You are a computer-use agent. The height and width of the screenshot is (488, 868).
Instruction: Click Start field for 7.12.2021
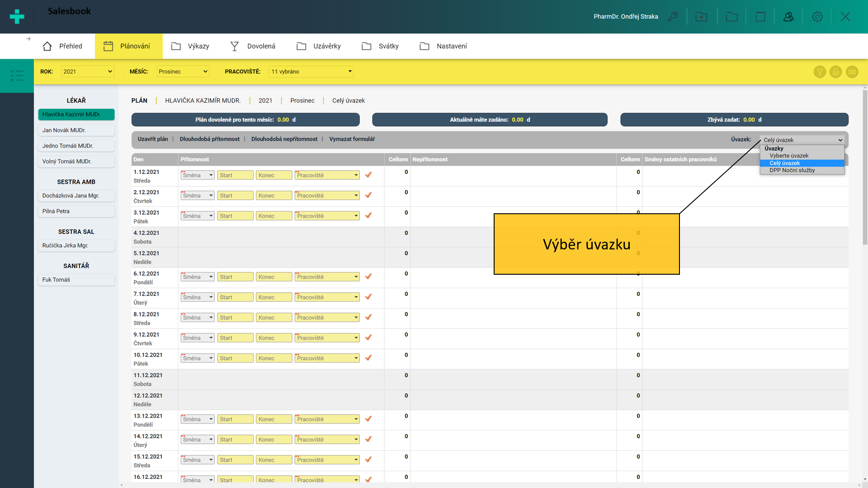(x=235, y=297)
